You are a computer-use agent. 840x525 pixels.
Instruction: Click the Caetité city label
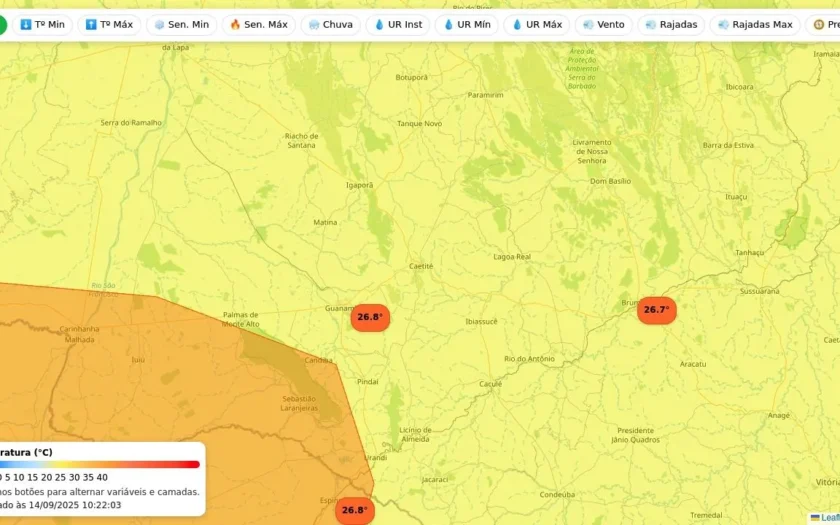tap(421, 266)
